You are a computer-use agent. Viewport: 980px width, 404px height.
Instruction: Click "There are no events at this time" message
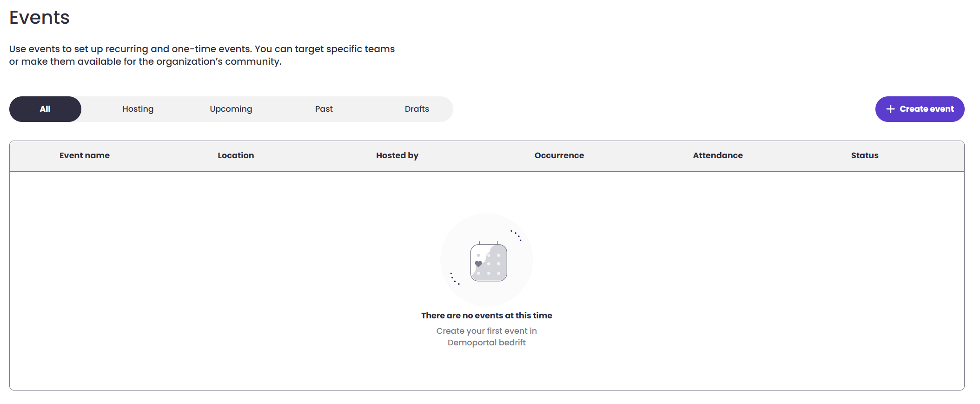(x=486, y=316)
